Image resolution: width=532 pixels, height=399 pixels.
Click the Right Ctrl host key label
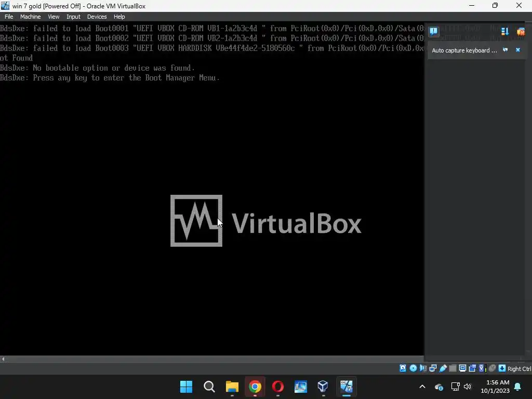[x=519, y=369]
